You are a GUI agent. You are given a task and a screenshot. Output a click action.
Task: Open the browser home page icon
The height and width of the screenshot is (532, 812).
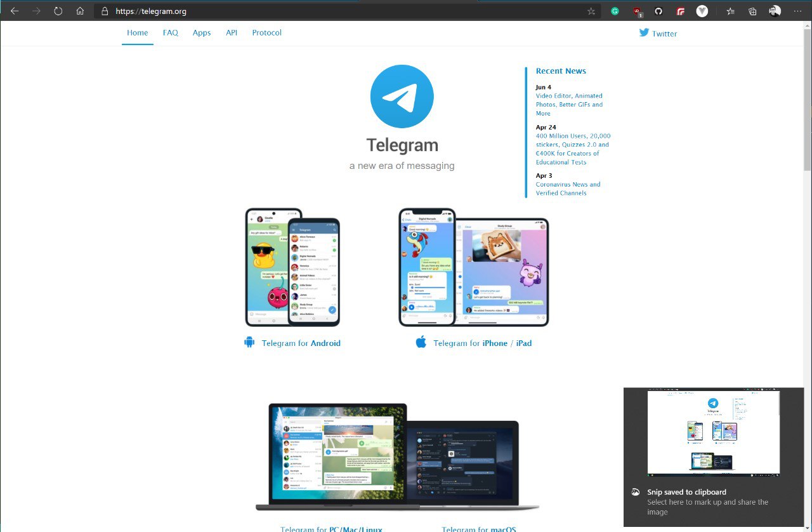[80, 11]
